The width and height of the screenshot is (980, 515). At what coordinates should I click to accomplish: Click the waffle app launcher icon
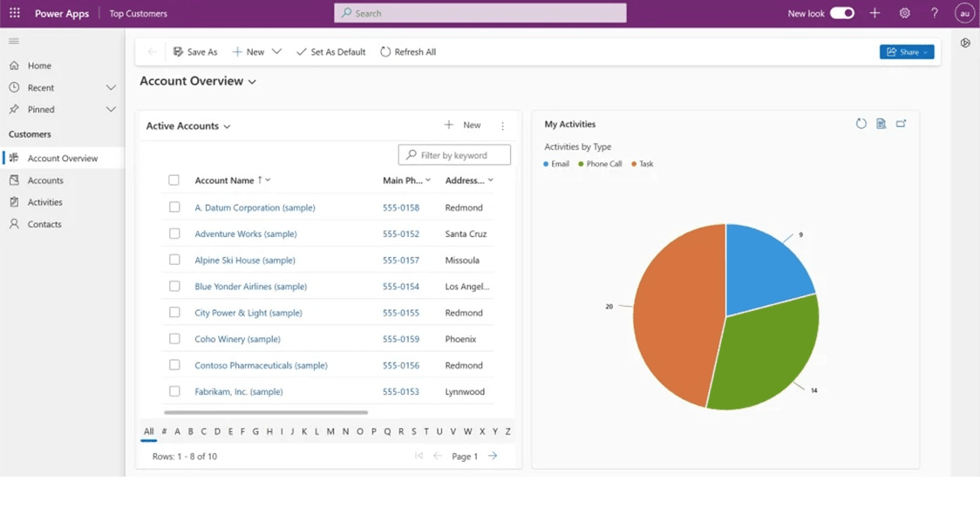[13, 12]
